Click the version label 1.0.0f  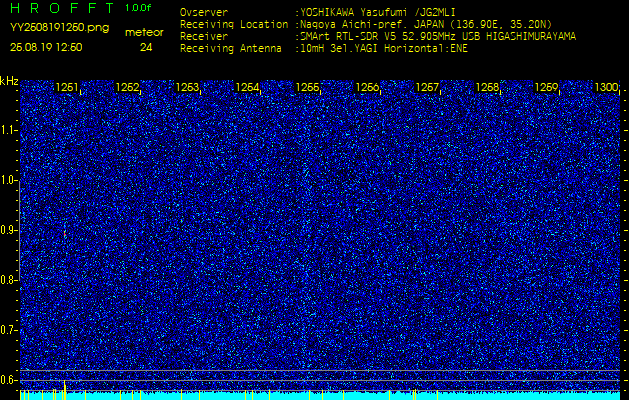point(138,8)
